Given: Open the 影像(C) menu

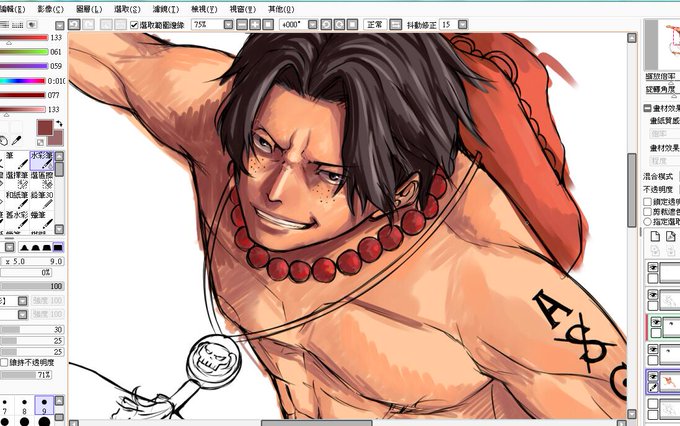Looking at the screenshot, I should coord(50,9).
